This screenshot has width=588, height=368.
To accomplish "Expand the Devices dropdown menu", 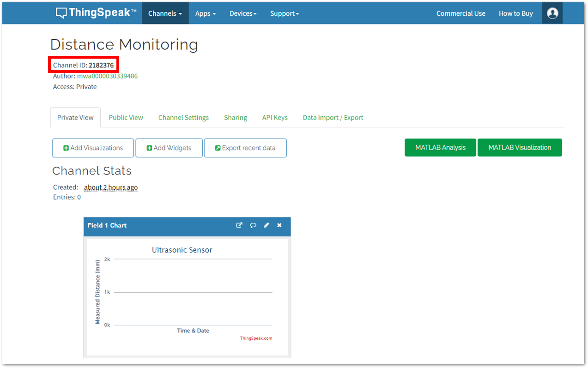I will 243,13.
